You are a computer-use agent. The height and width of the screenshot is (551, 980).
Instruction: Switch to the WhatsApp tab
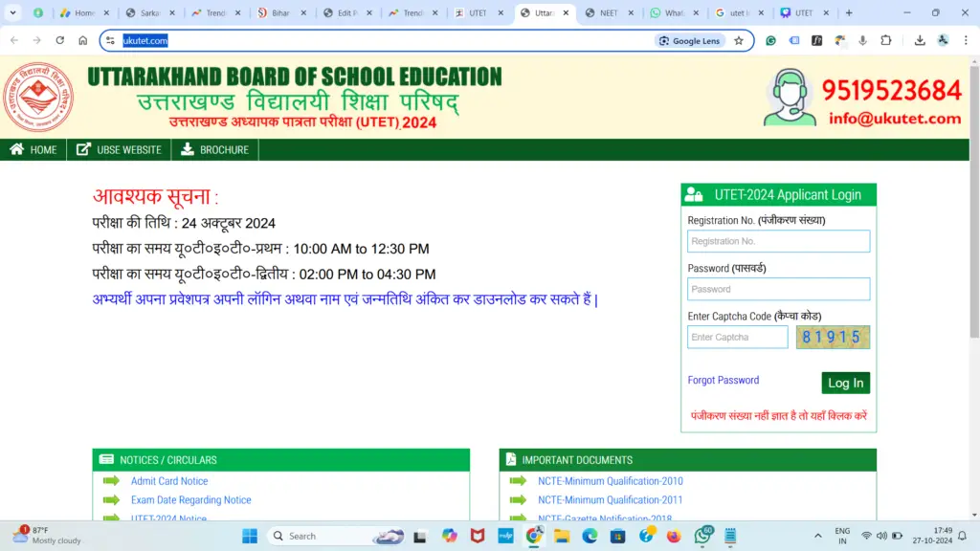point(674,12)
